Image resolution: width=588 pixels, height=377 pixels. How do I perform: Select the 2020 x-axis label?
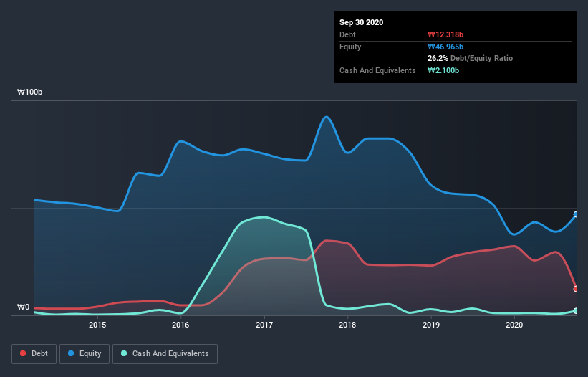pyautogui.click(x=514, y=325)
